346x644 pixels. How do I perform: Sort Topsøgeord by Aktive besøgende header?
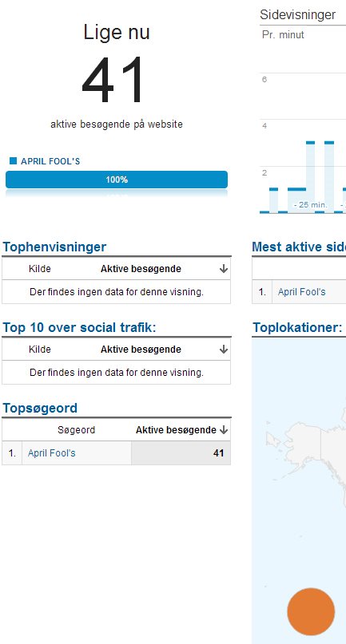[176, 430]
